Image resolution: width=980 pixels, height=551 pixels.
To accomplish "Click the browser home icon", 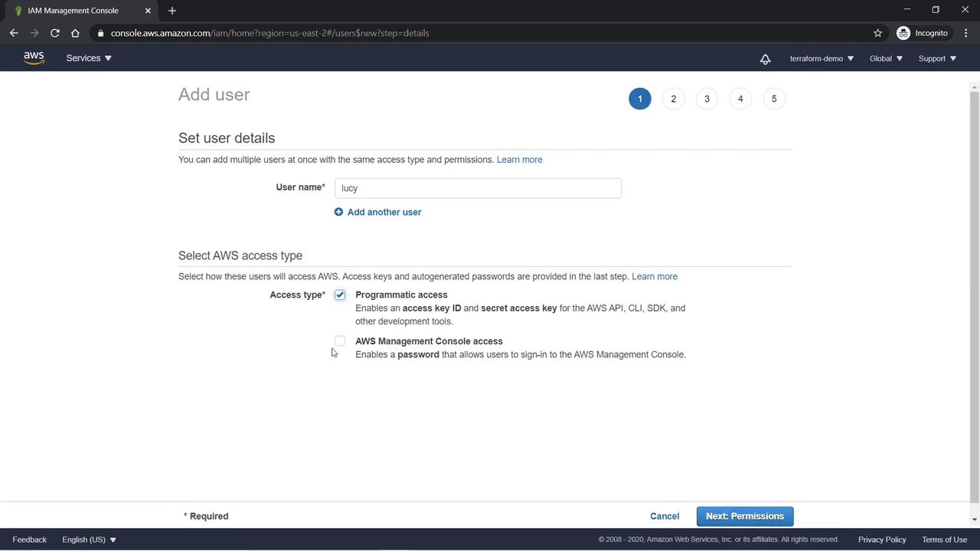I will [x=75, y=33].
